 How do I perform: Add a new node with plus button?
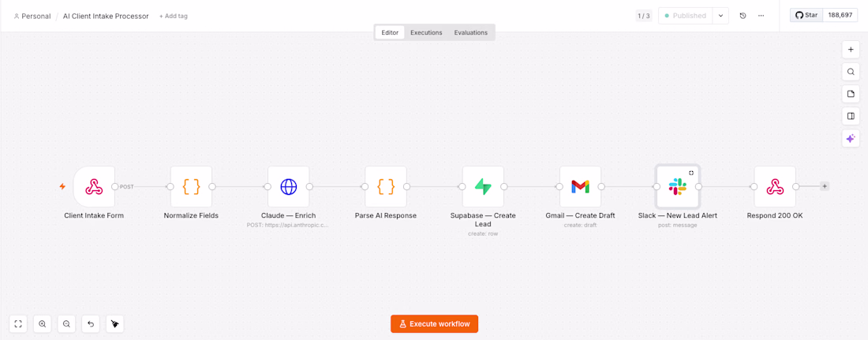[x=851, y=49]
